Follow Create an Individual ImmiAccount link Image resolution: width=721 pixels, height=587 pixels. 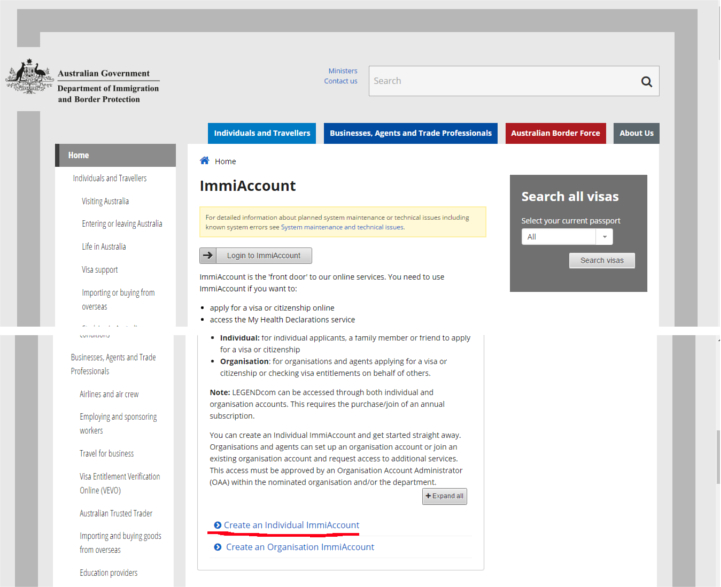click(291, 525)
